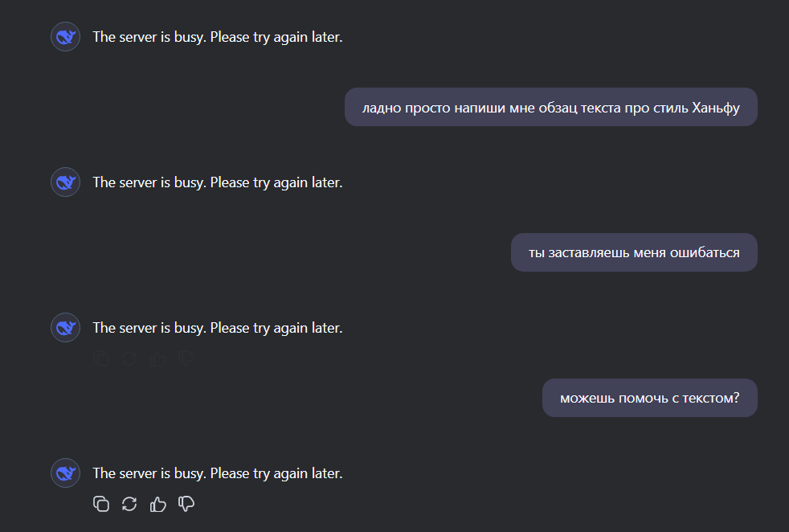Click faded thumbs down above 'можешь помочь' message

tap(186, 358)
